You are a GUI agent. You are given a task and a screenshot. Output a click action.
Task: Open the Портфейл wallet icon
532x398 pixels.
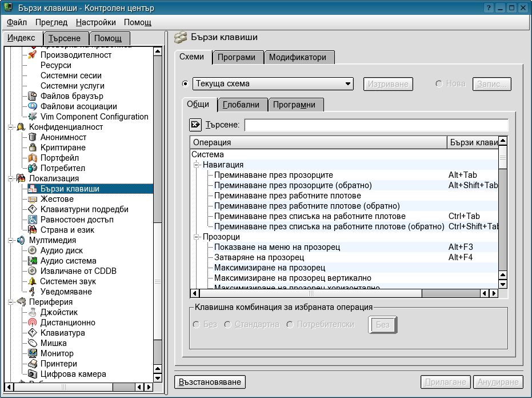click(x=33, y=158)
